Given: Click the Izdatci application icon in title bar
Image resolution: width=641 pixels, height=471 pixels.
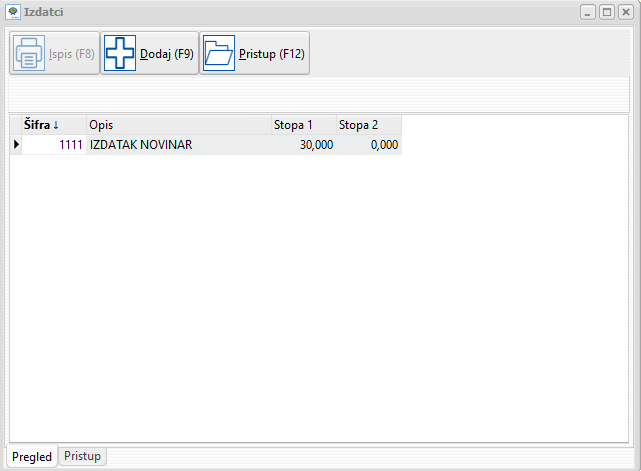Looking at the screenshot, I should (13, 12).
